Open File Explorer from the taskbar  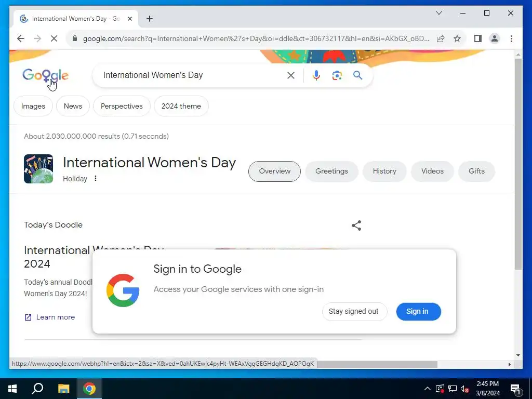point(63,389)
